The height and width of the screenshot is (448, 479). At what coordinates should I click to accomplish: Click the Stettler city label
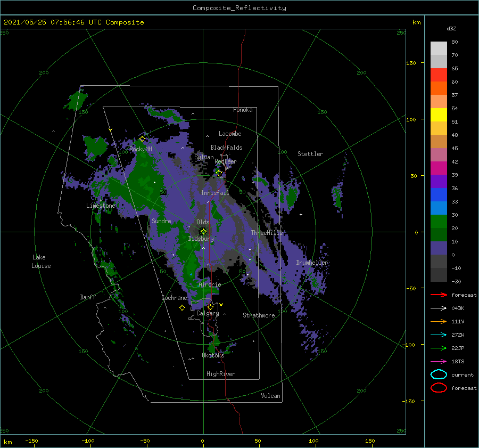(310, 154)
